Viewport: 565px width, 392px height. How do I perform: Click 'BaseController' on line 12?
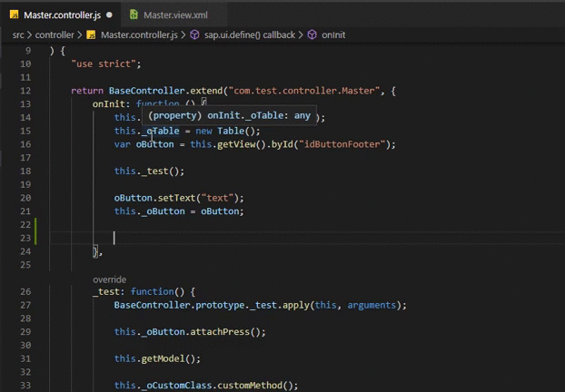(x=146, y=91)
